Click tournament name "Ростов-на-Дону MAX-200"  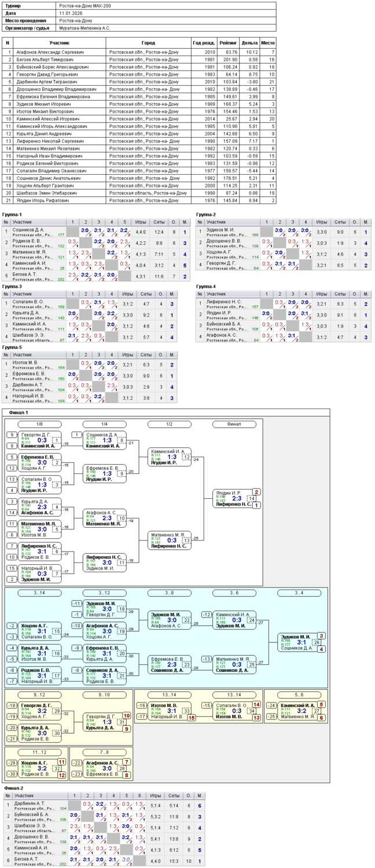tap(85, 5)
